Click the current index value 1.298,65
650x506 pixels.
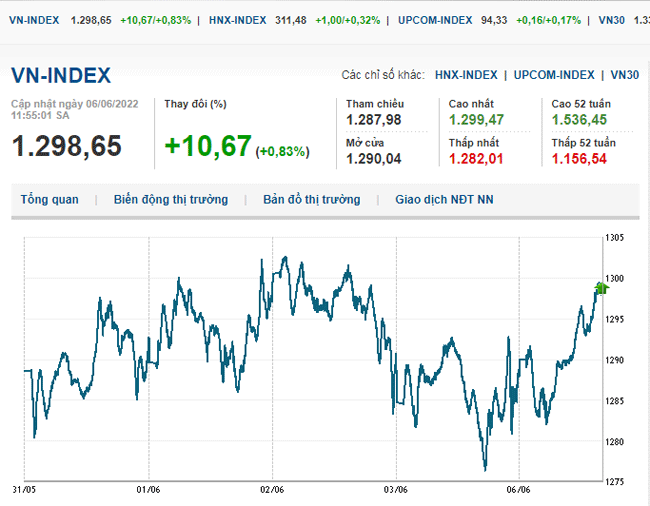tap(66, 146)
